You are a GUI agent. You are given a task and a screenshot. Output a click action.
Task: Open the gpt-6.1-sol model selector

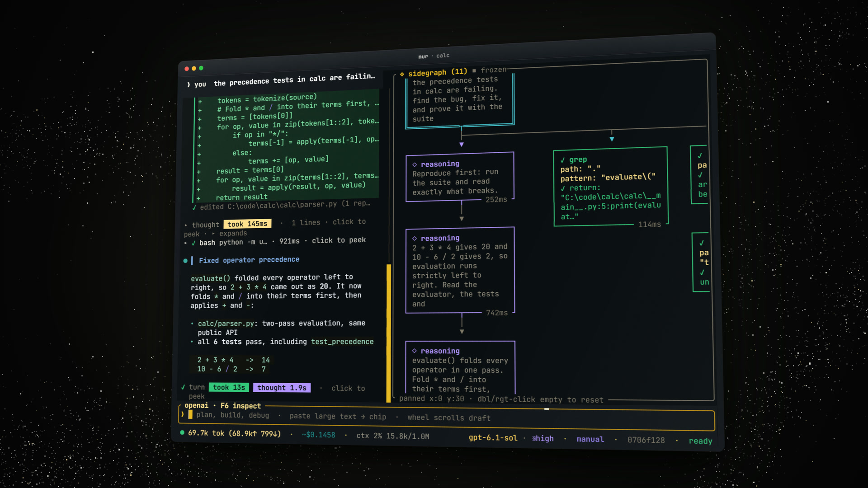pos(493,437)
